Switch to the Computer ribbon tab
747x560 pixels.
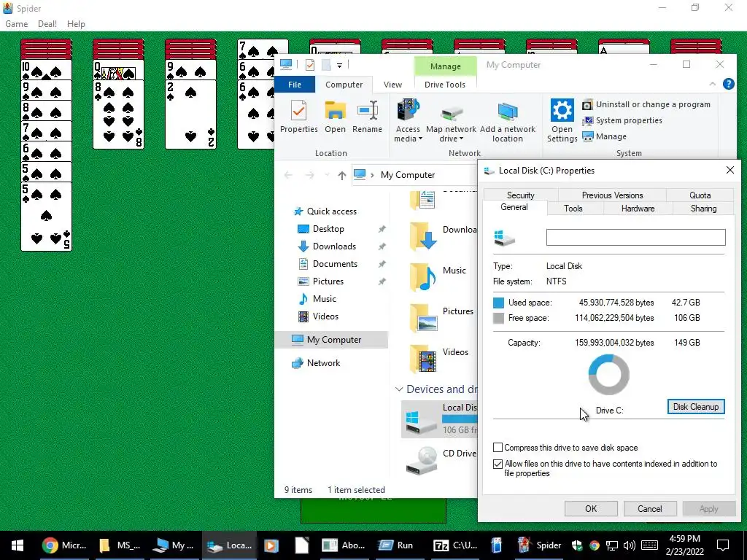coord(344,85)
